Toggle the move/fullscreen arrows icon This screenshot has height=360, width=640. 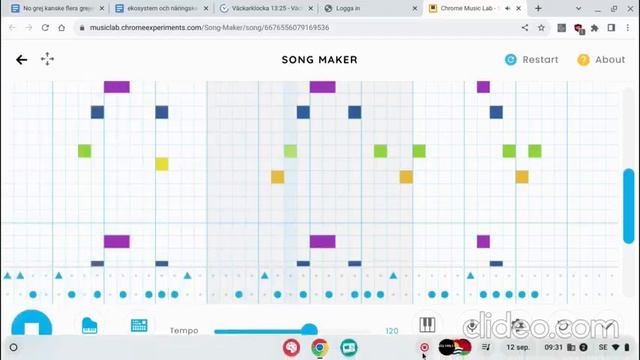point(47,59)
